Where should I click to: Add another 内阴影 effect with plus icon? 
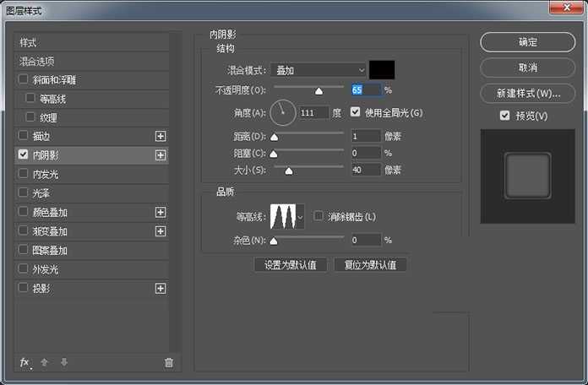click(161, 155)
